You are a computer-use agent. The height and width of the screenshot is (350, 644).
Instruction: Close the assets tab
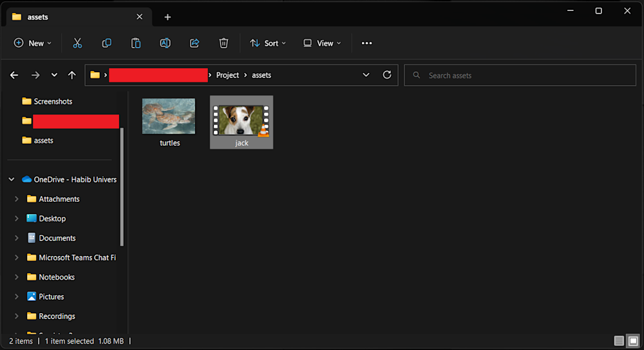pyautogui.click(x=140, y=17)
